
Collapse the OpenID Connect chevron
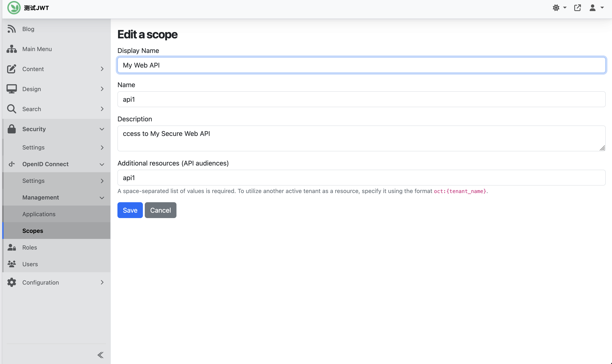coord(102,164)
